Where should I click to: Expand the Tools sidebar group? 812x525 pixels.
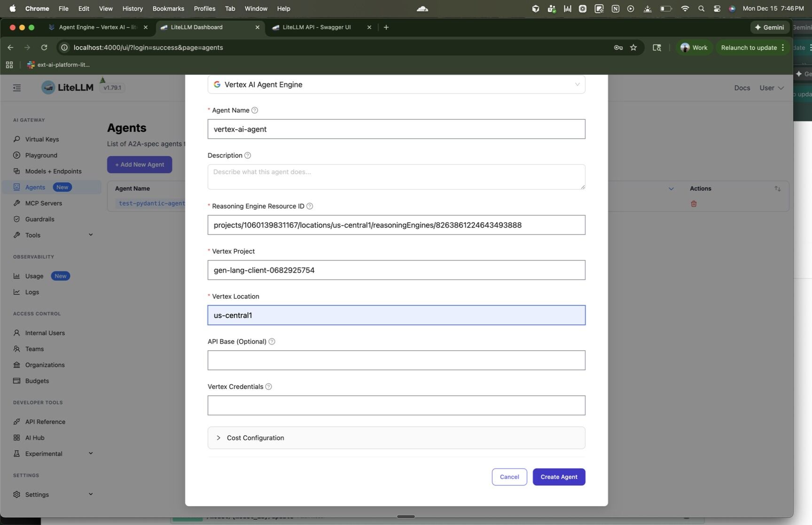click(x=91, y=235)
